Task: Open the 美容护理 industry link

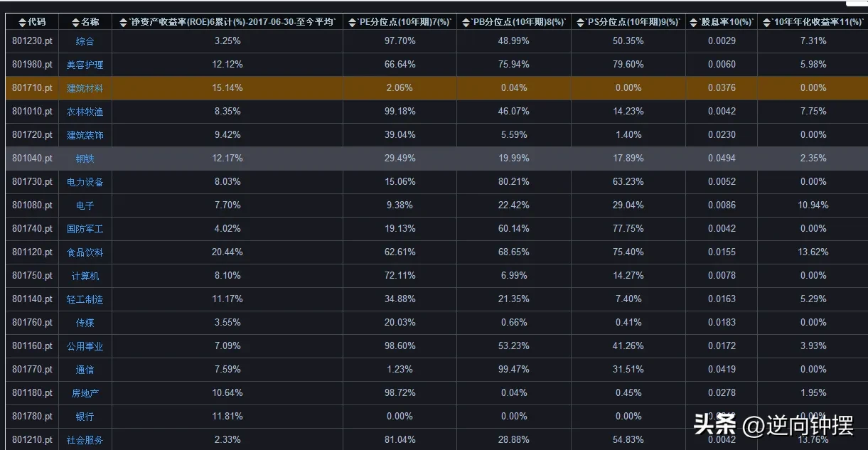Action: point(85,65)
